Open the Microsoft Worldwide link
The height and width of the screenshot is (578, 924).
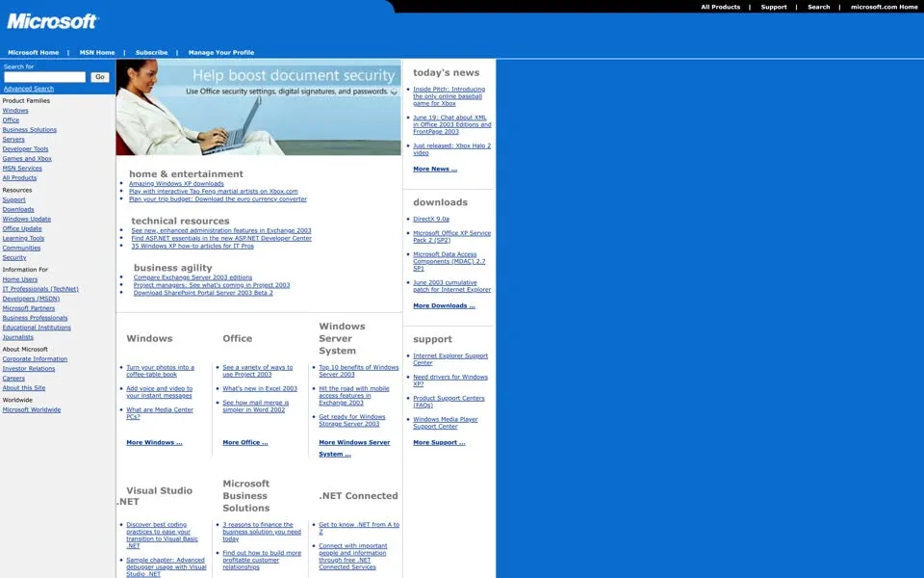click(31, 410)
